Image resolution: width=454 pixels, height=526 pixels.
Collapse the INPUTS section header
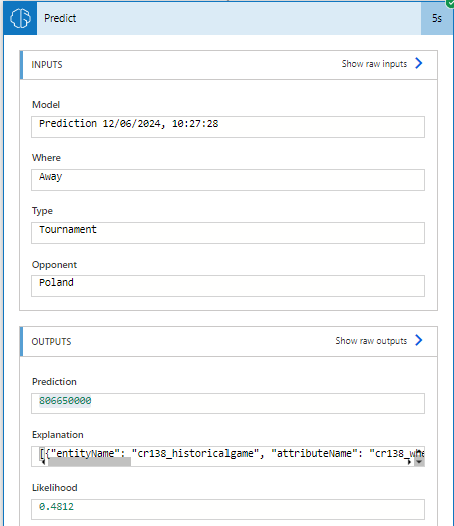click(x=229, y=65)
